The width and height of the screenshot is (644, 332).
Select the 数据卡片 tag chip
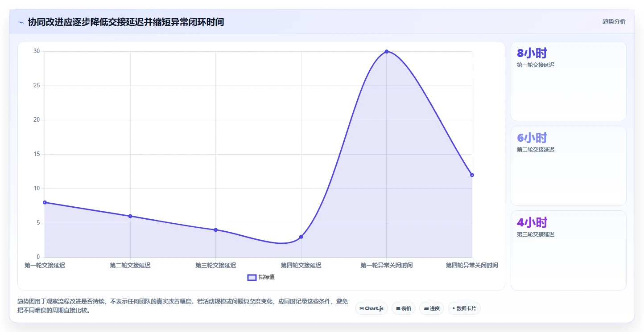point(464,308)
